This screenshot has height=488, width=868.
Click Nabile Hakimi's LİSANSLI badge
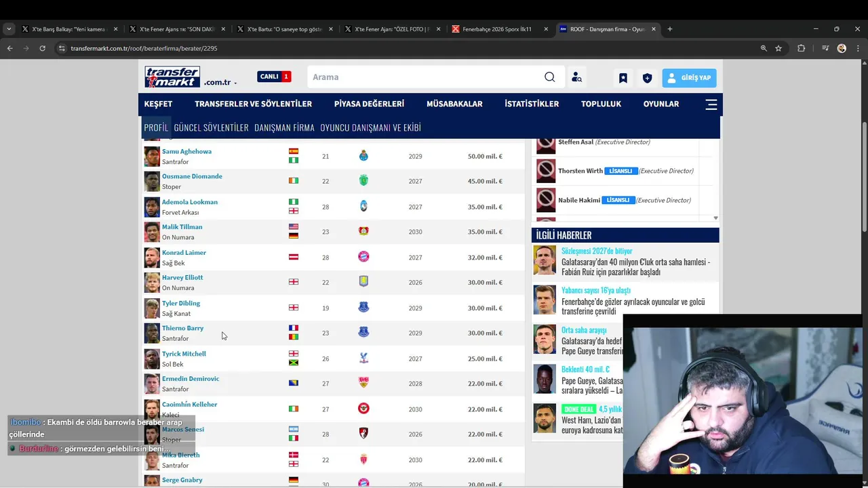click(x=618, y=200)
